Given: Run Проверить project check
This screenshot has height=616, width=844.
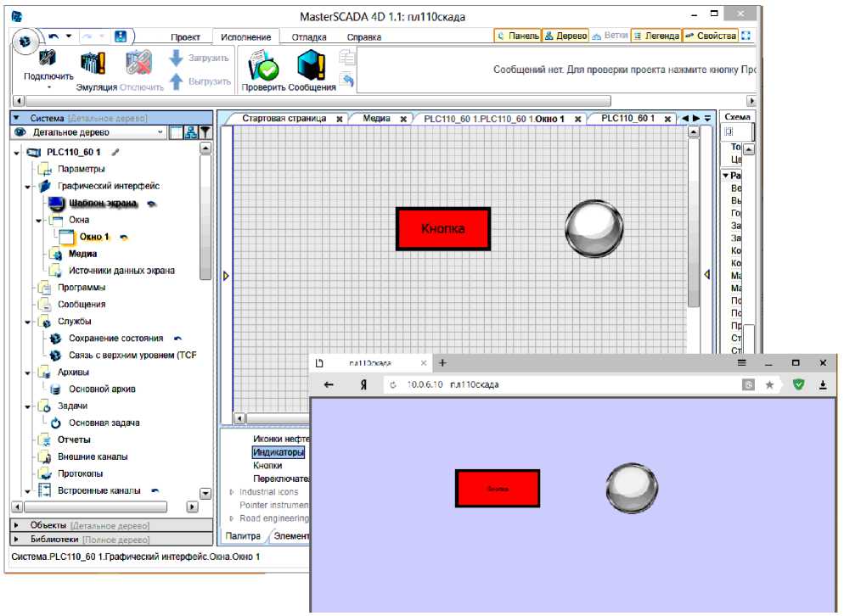Looking at the screenshot, I should pos(263,65).
